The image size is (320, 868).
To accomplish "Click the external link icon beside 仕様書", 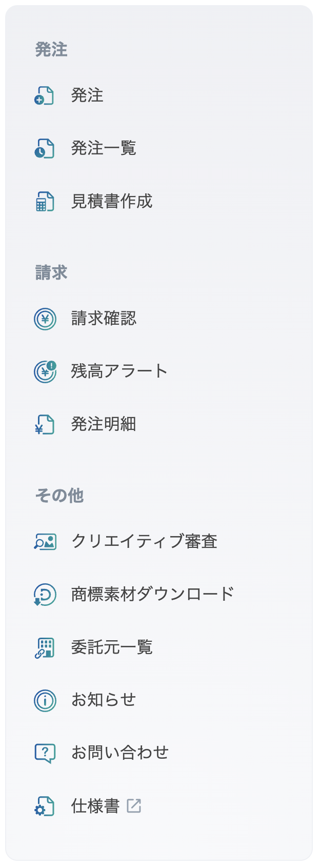I will pos(134,806).
